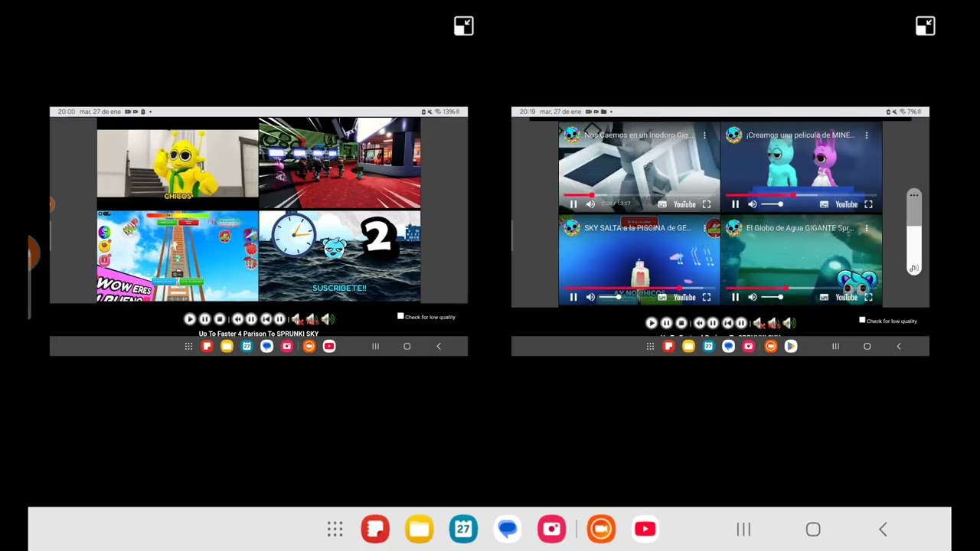This screenshot has height=551, width=980.
Task: Stop playback using left window's Stop button
Action: [220, 319]
